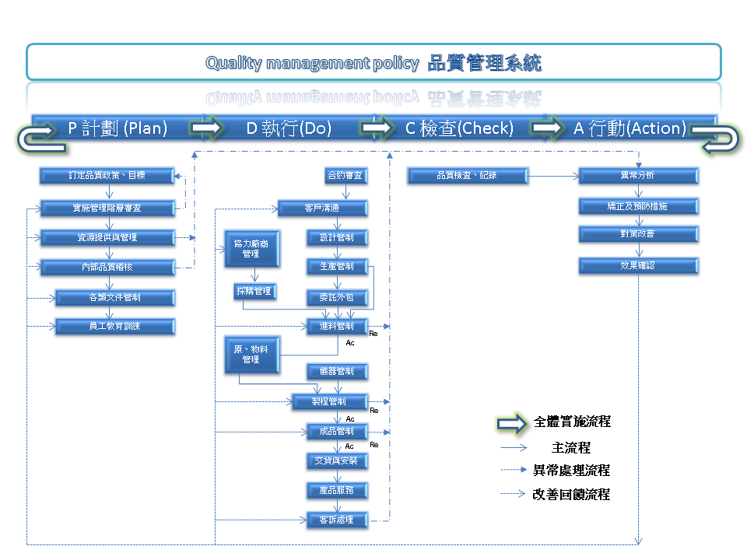Click the 全體實施流程 legend label
Image resolution: width=747 pixels, height=560 pixels.
coord(572,422)
